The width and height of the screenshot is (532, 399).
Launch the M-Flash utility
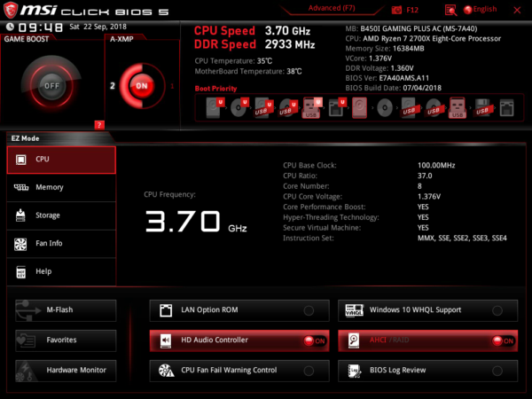(66, 310)
